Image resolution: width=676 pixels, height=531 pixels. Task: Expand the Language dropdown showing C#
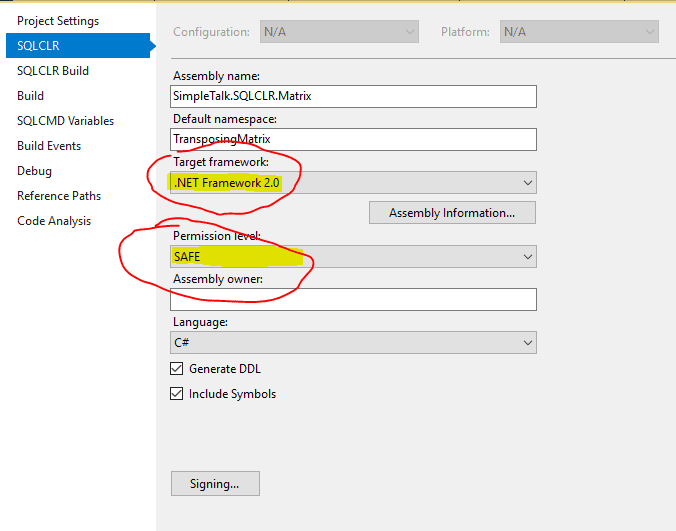353,343
